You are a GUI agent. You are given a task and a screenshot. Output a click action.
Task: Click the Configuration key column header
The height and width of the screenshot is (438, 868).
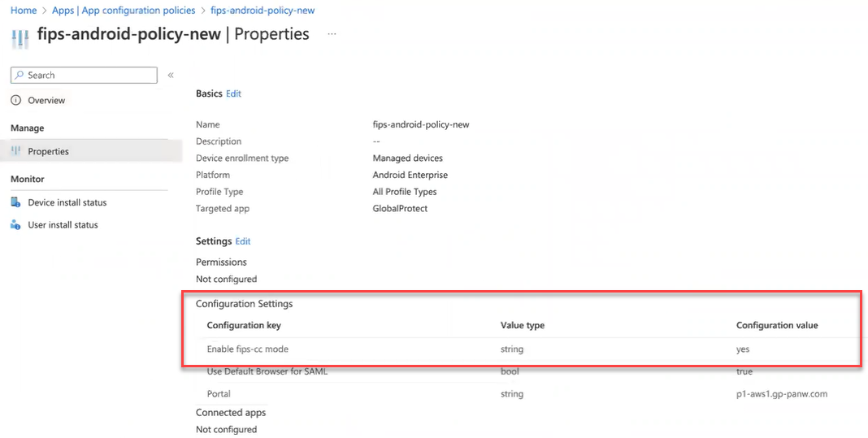pos(244,325)
